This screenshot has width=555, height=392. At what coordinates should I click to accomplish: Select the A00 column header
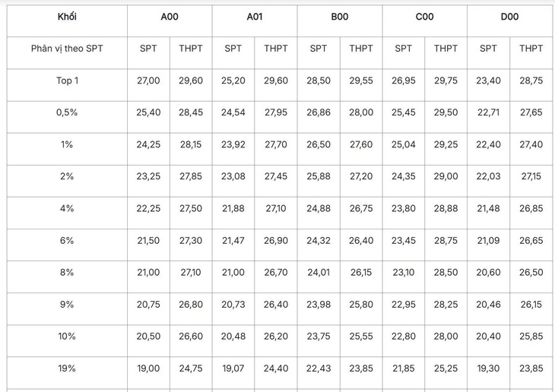point(170,21)
